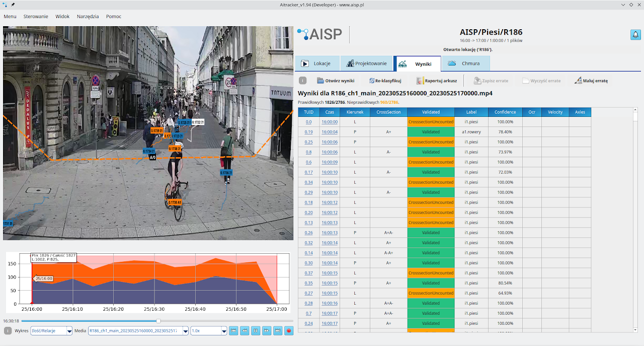
Task: Click TUID link 0.19
Action: (309, 132)
